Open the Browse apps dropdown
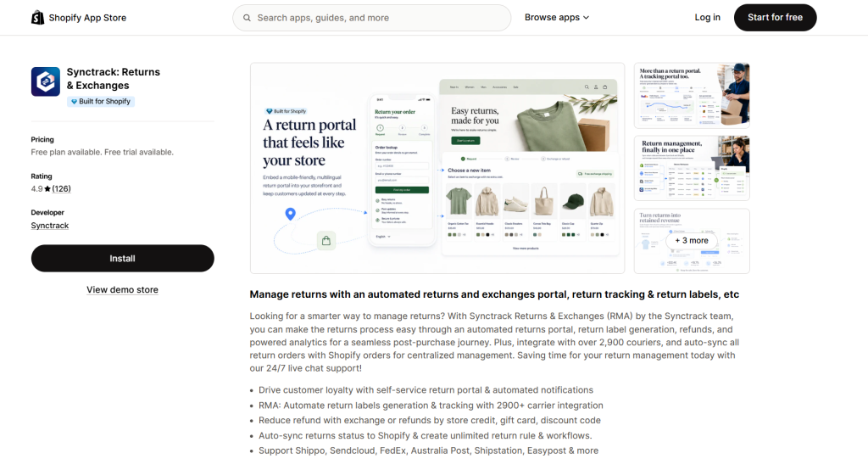 coord(557,18)
